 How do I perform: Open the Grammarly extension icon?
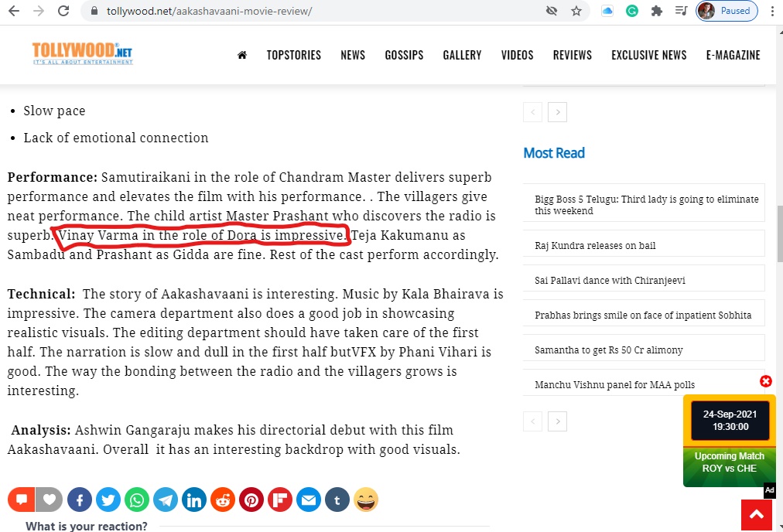click(x=631, y=11)
